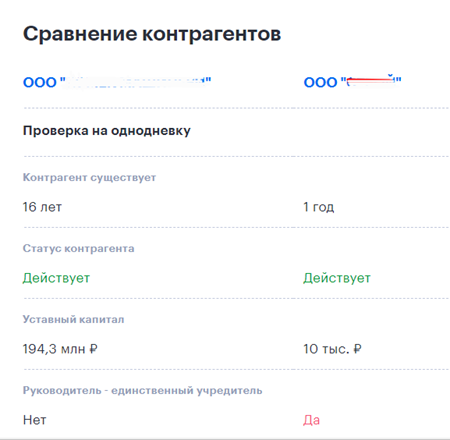Click the Контрагент существует label
The width and height of the screenshot is (450, 440).
pos(89,177)
